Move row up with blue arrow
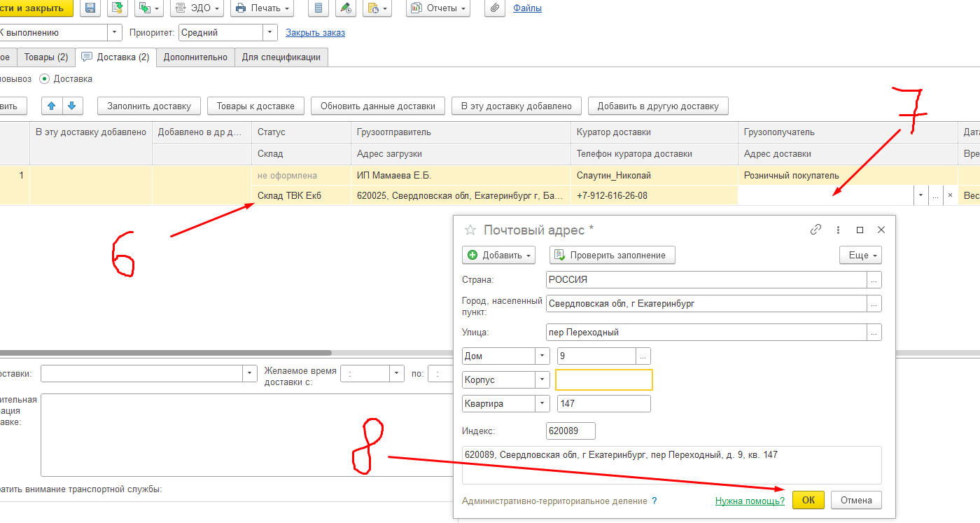 coord(52,106)
